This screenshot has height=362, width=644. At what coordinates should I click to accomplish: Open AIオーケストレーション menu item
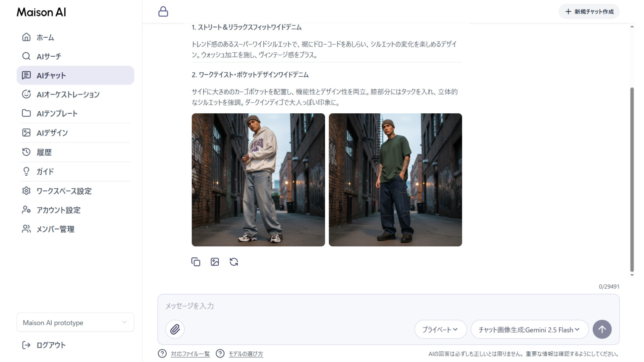tap(68, 95)
